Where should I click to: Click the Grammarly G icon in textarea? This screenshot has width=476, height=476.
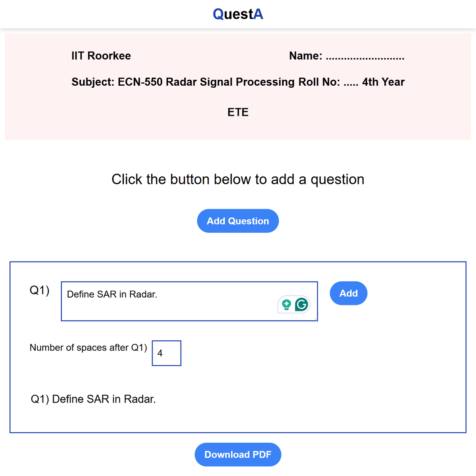pyautogui.click(x=302, y=305)
